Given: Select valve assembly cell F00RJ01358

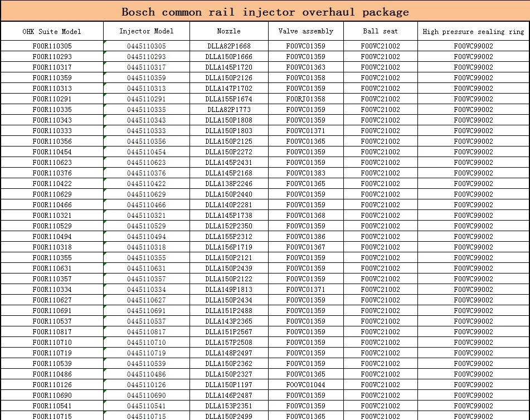Looking at the screenshot, I should pos(305,99).
